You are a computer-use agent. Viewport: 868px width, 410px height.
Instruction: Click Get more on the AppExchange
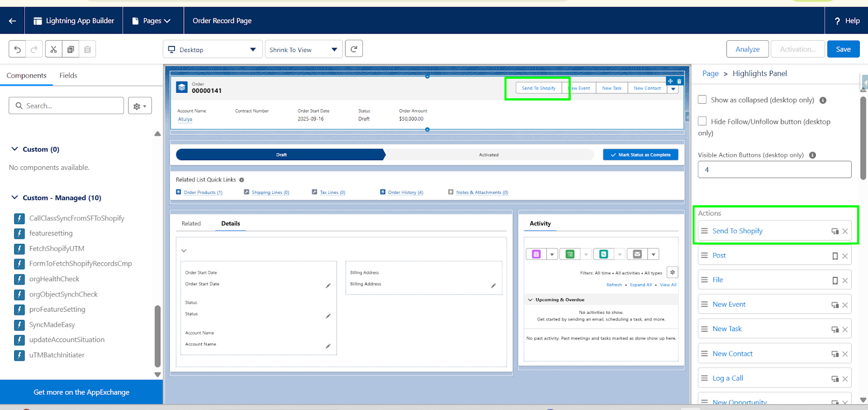pyautogui.click(x=81, y=392)
